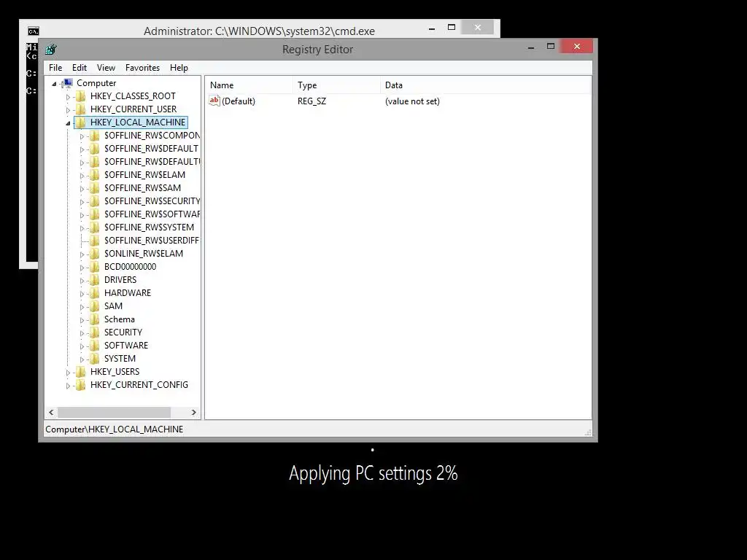This screenshot has height=560, width=747.
Task: Click the $OFFLINE_RW$SYSTEM folder icon
Action: [95, 227]
